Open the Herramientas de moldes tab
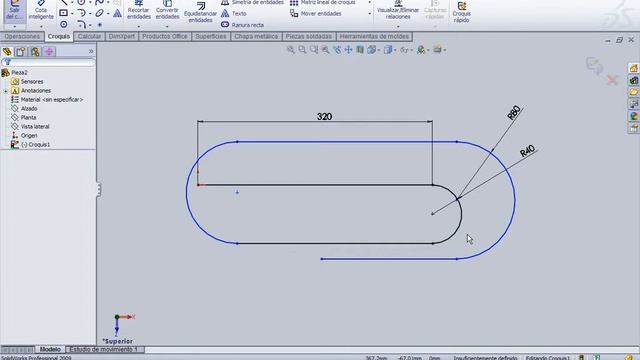The image size is (640, 360). (374, 36)
